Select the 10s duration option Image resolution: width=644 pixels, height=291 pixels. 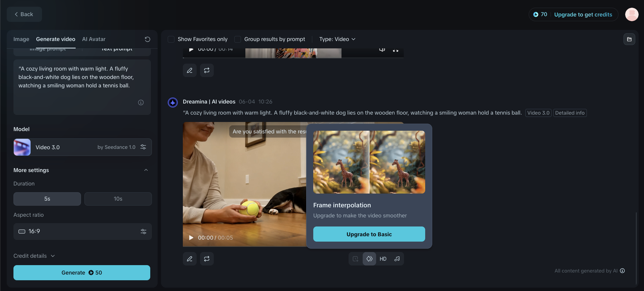pyautogui.click(x=118, y=199)
